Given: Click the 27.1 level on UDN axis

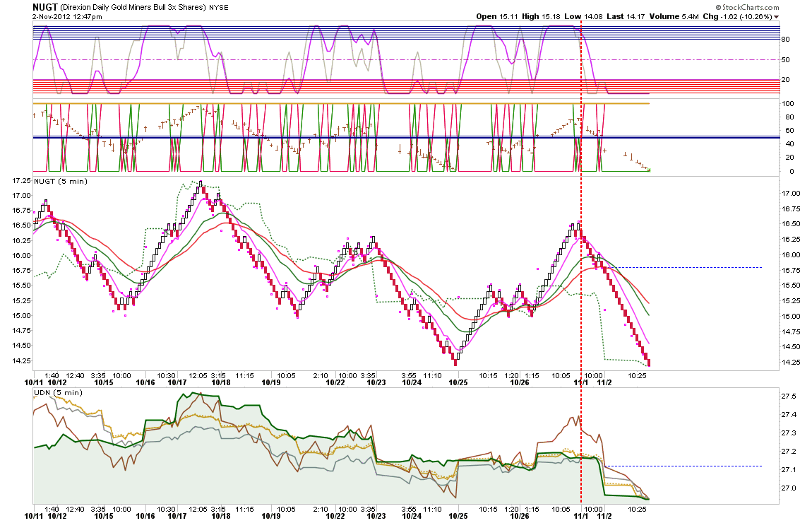Looking at the screenshot, I should pyautogui.click(x=789, y=470).
